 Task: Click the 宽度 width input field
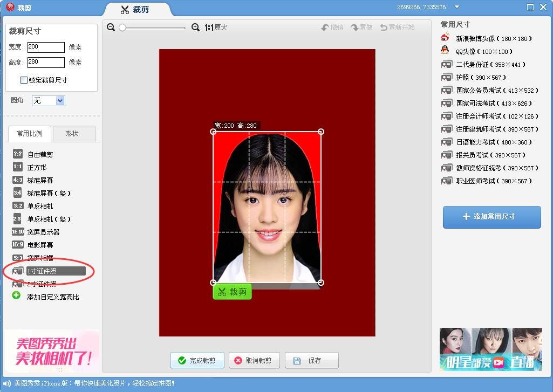(46, 47)
